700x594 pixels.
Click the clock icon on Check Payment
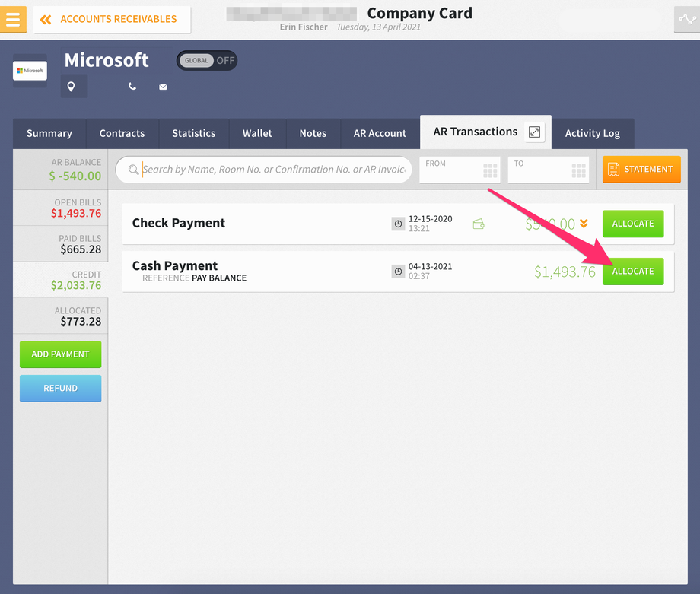pyautogui.click(x=398, y=224)
